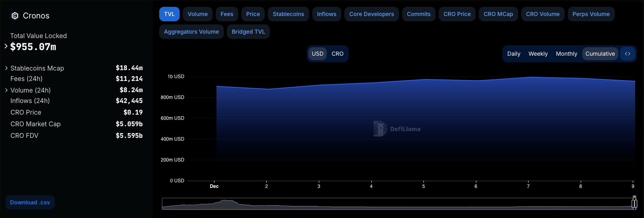Click the 1b USD axis label
644x218 pixels.
pos(176,77)
